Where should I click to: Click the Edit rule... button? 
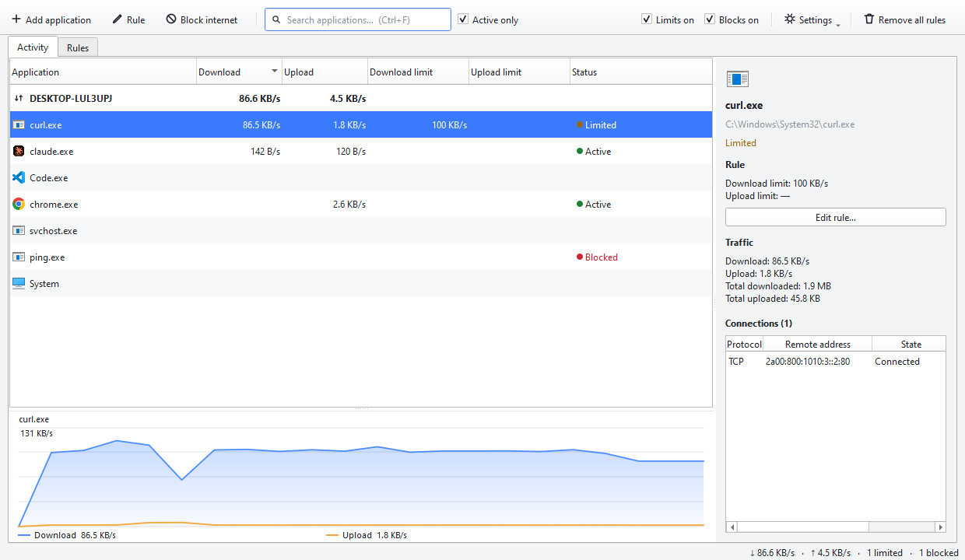click(836, 218)
